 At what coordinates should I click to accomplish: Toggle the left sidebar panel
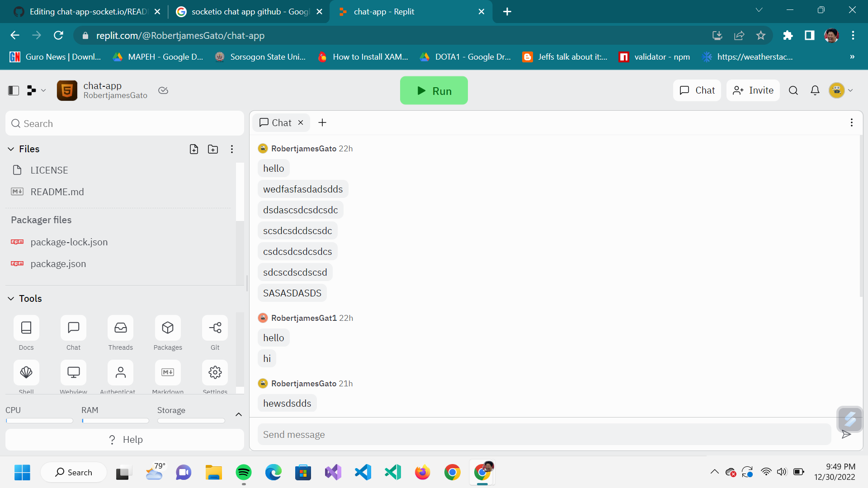[14, 90]
